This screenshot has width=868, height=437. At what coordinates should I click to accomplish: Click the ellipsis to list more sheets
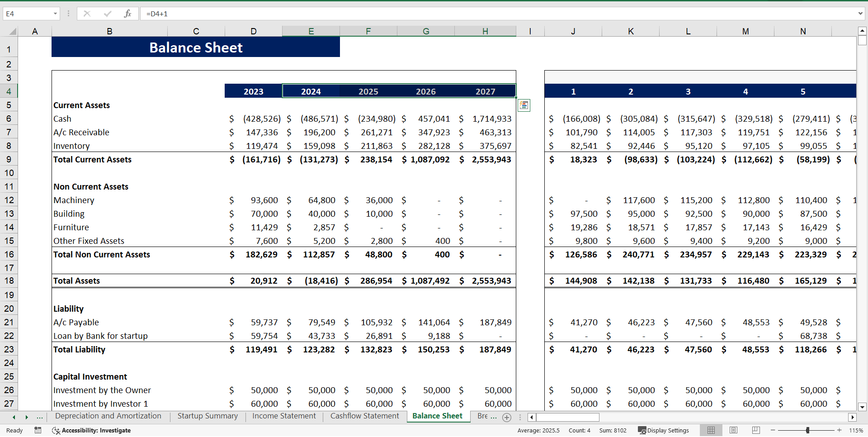pos(40,417)
